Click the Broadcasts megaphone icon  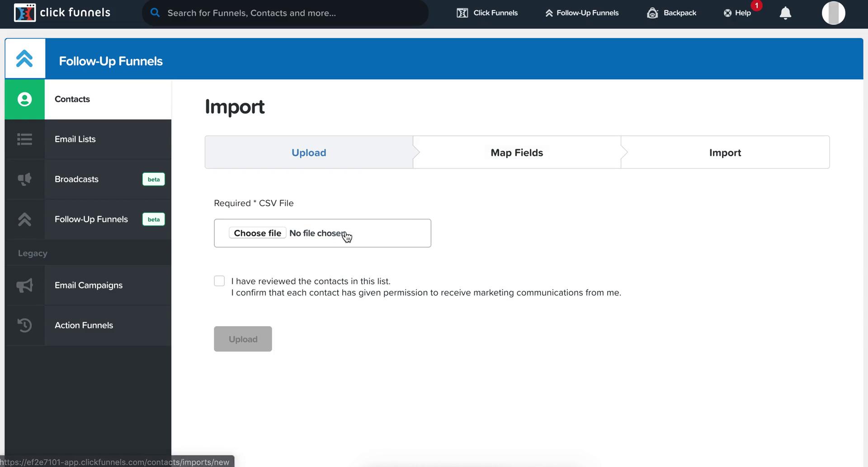(24, 179)
